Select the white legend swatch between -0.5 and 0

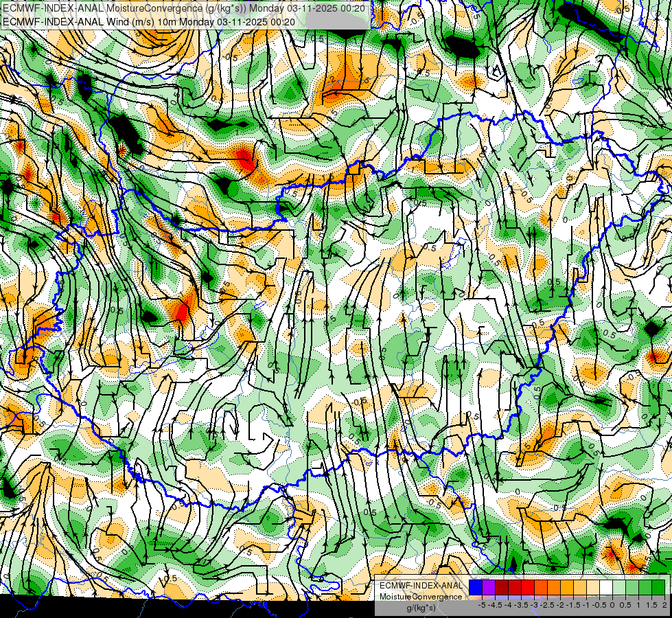(606, 587)
